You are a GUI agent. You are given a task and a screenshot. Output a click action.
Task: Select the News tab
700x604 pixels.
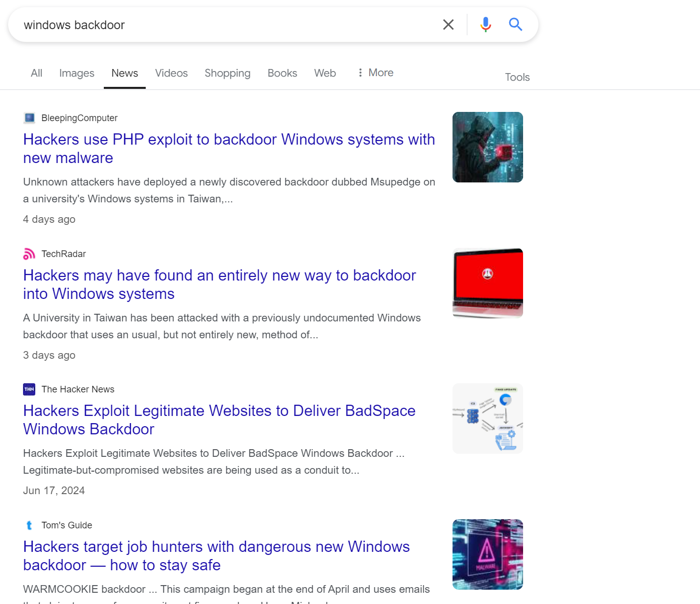click(x=125, y=73)
